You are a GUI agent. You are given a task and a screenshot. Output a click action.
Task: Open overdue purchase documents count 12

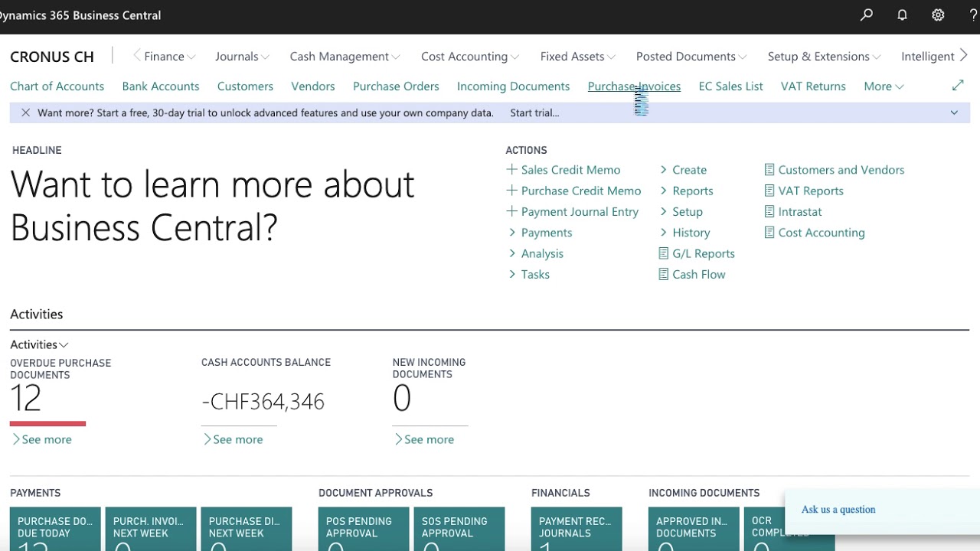coord(25,399)
